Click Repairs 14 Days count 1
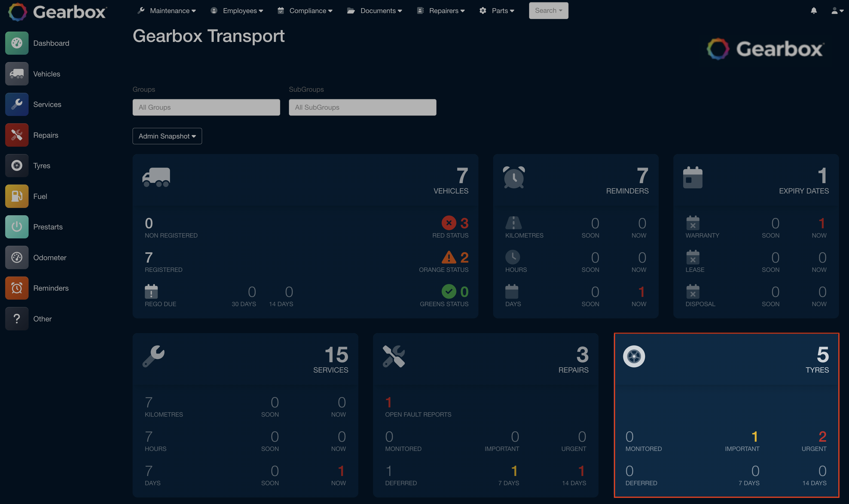This screenshot has height=504, width=849. pos(581,471)
